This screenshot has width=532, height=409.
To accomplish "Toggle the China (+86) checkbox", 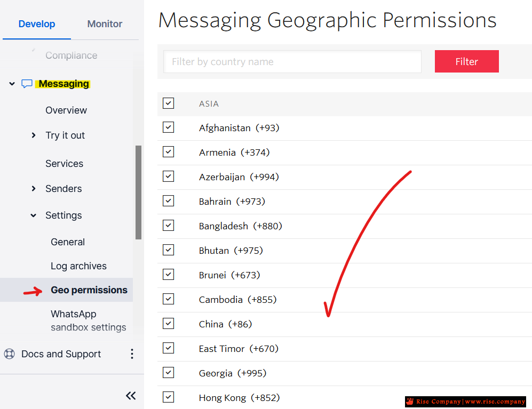I will [169, 324].
